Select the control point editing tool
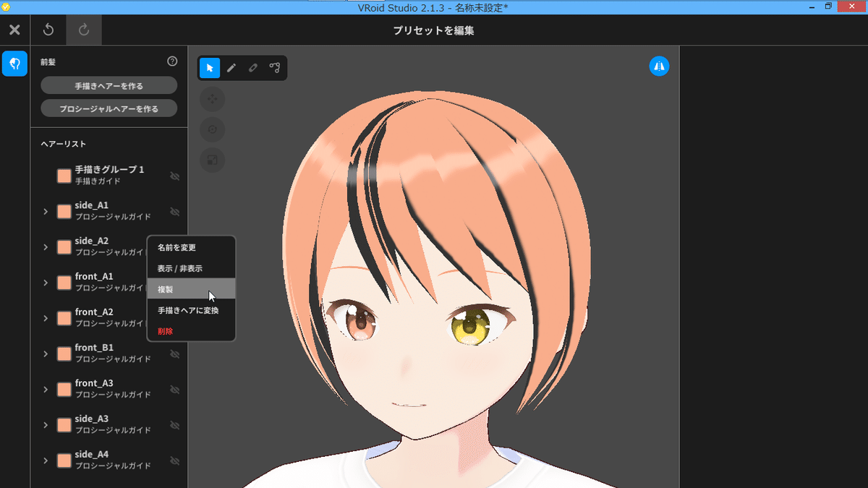The height and width of the screenshot is (488, 868). (276, 67)
